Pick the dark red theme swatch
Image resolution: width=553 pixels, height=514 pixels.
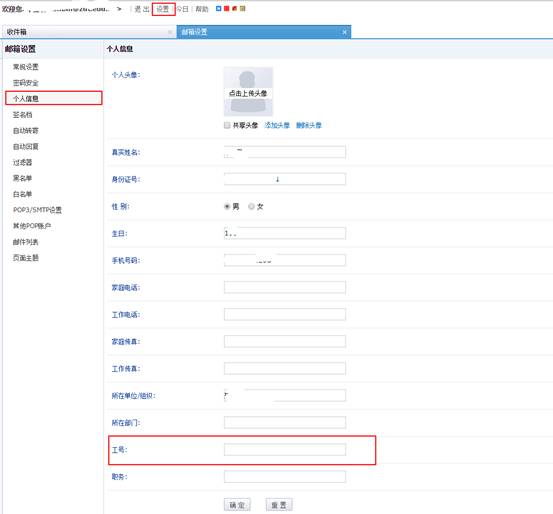[235, 8]
